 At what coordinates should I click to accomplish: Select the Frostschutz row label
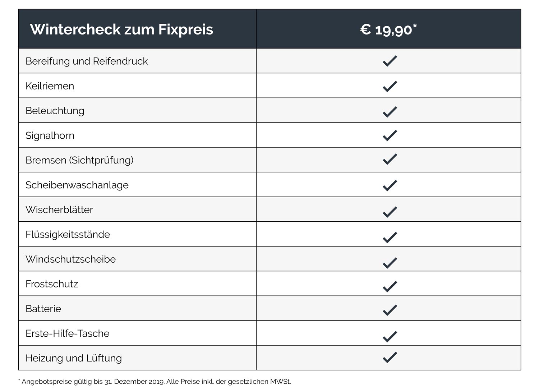pyautogui.click(x=52, y=284)
